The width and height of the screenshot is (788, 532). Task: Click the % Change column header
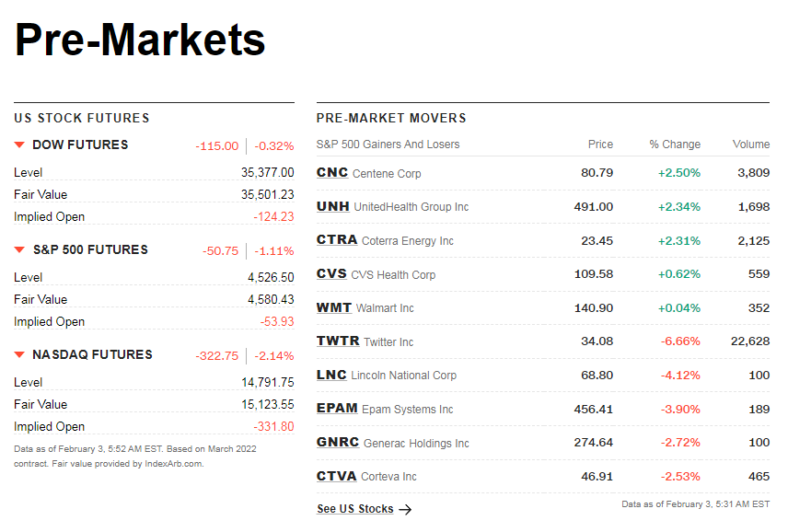coord(675,145)
